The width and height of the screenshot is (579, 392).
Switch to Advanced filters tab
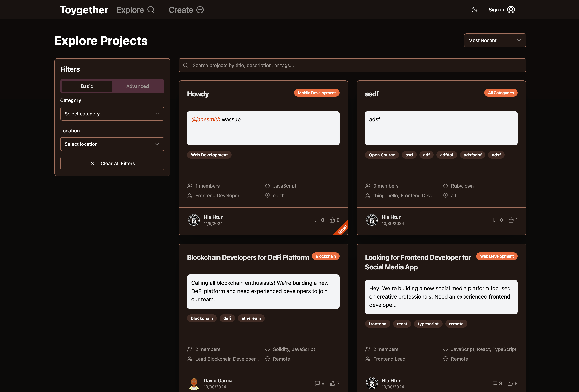coord(138,86)
